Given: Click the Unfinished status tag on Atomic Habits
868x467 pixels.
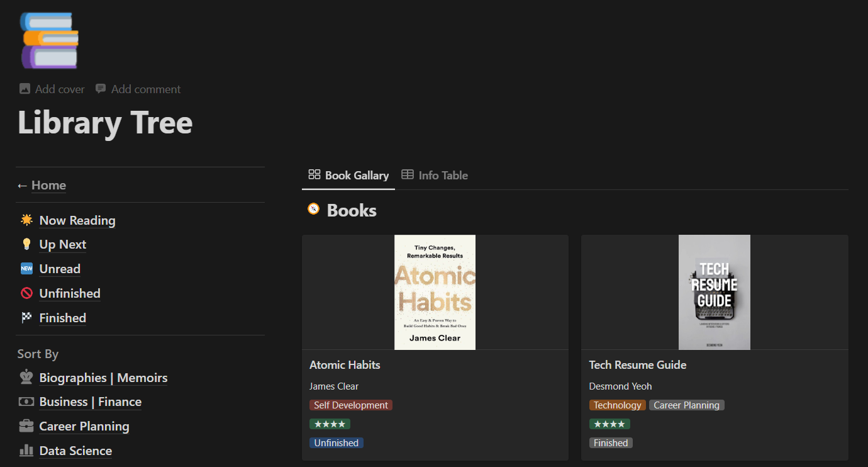Looking at the screenshot, I should point(337,443).
